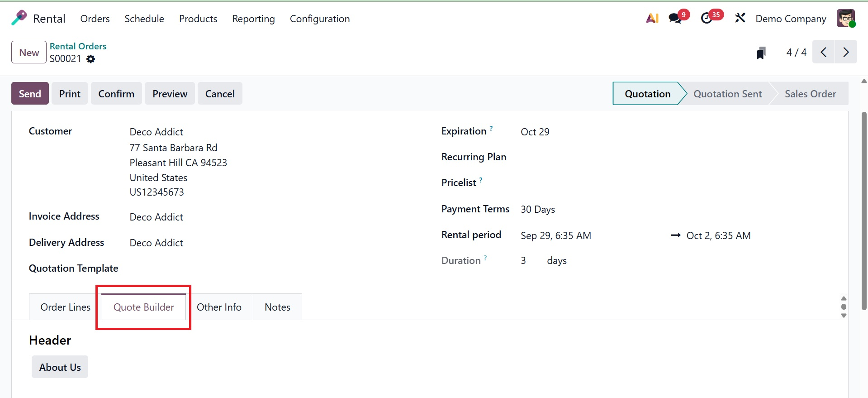Click the Customer field Deco Addict
Image resolution: width=868 pixels, height=398 pixels.
click(x=157, y=132)
